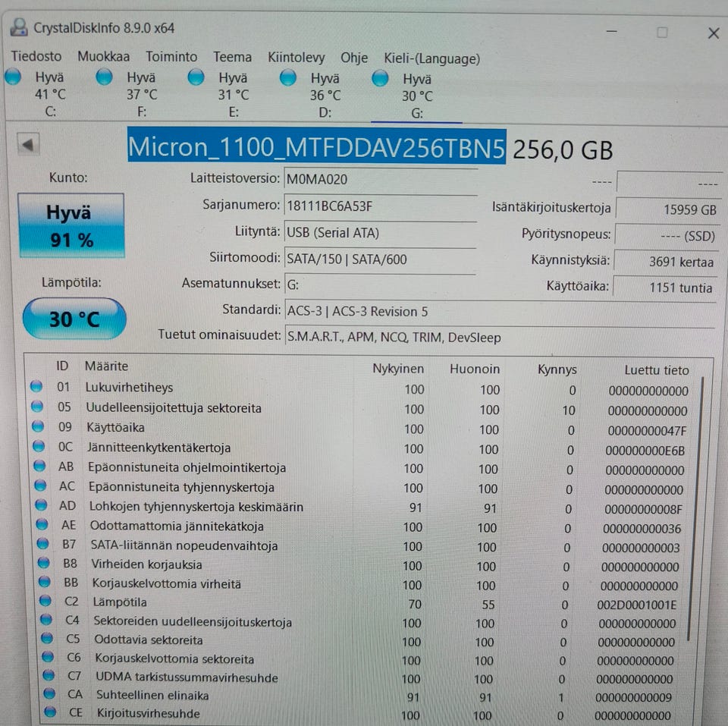Click status orb for C7 UDMA tarkistussummavirhesuhde
This screenshot has height=726, width=728.
(49, 675)
